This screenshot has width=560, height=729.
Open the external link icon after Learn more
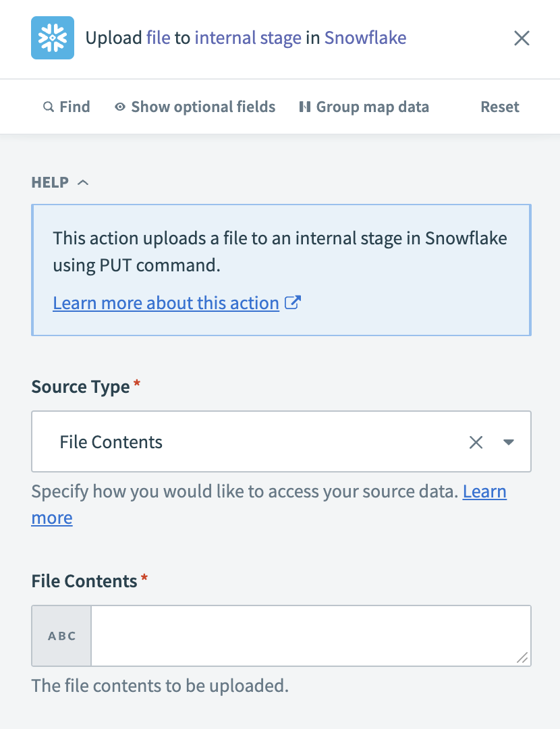pos(293,302)
